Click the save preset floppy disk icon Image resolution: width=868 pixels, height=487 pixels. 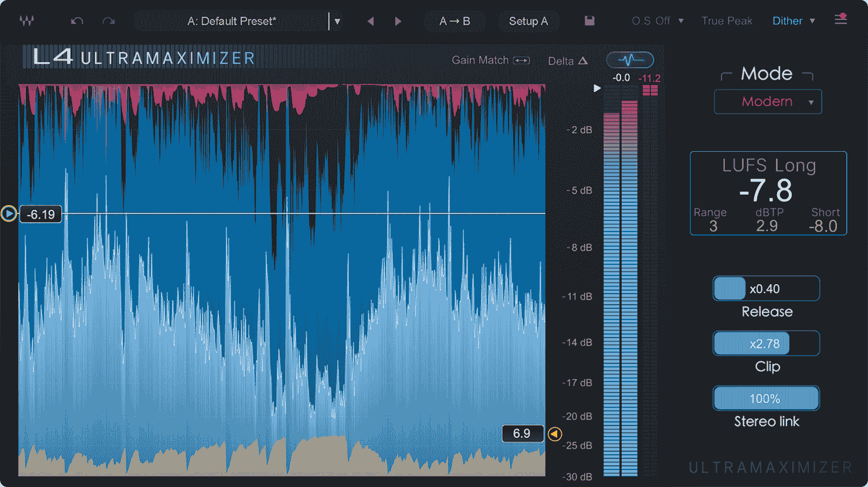[589, 21]
